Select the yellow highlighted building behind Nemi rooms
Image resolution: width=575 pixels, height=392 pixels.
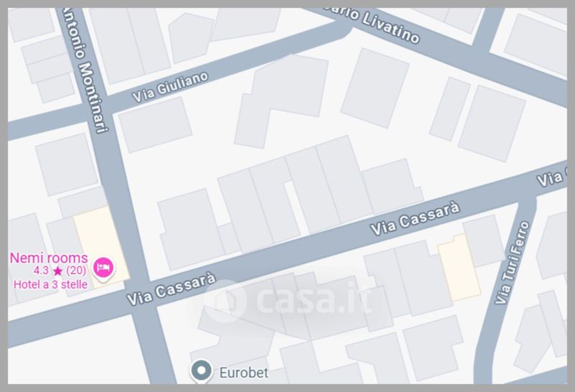tap(102, 246)
